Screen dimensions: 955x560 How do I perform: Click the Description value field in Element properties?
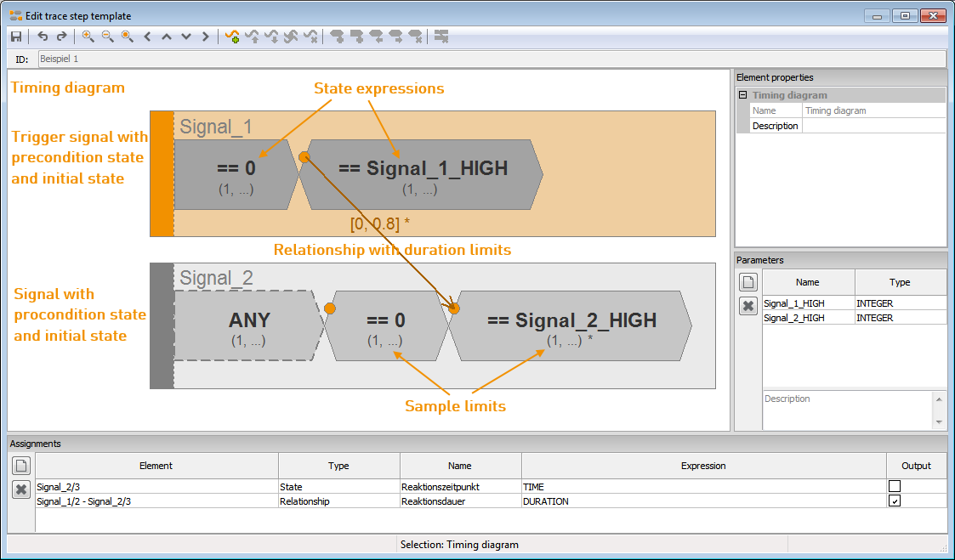click(x=874, y=126)
